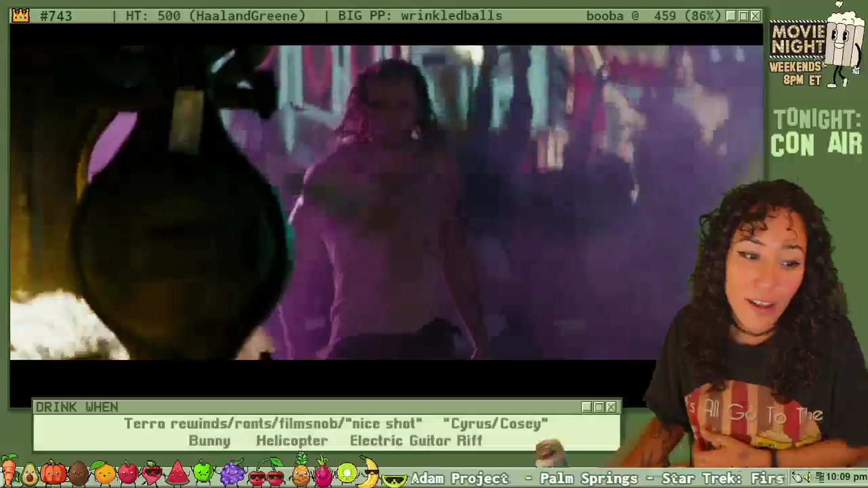Click the Bunny drink rule
Screen dimensions: 868x488
[209, 441]
